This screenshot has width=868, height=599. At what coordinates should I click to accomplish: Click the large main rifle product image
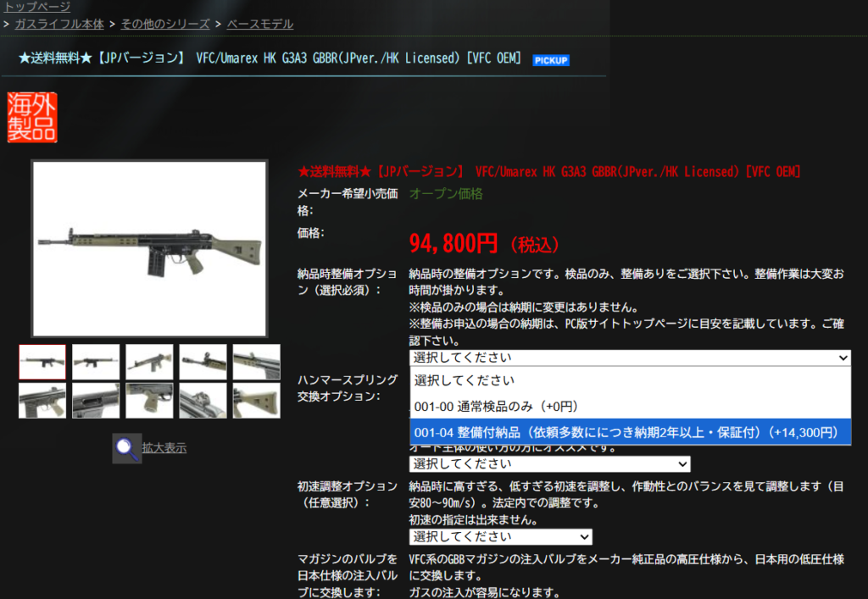(x=149, y=249)
